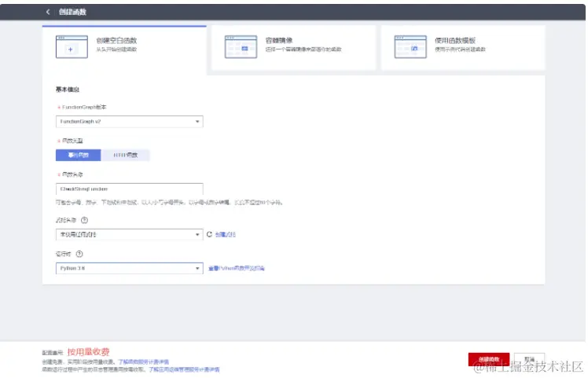Open the Python 3.6 runtime dropdown
This screenshot has height=378, width=588.
[x=130, y=268]
